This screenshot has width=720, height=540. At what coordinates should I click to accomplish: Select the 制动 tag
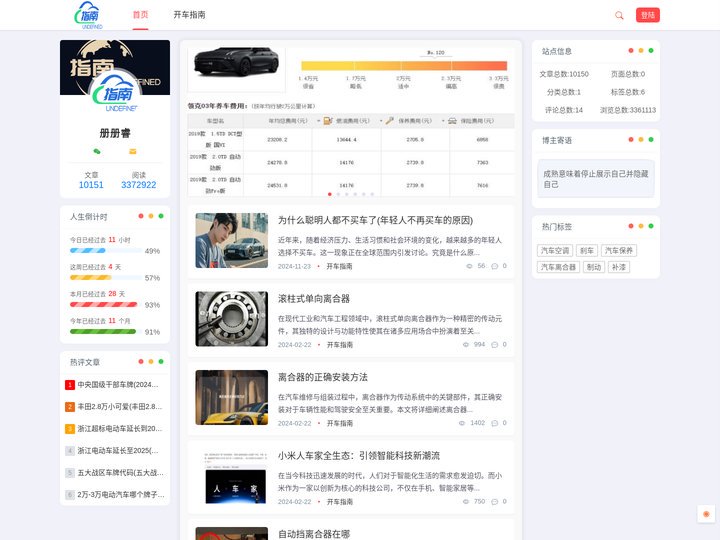pos(594,267)
